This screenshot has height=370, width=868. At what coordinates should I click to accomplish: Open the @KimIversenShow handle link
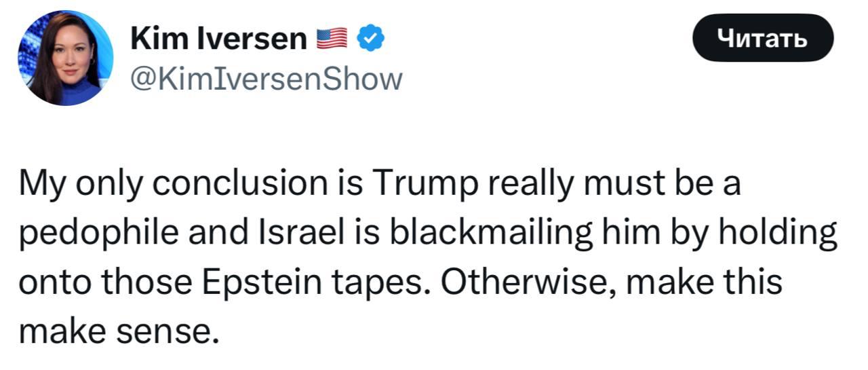tap(266, 79)
